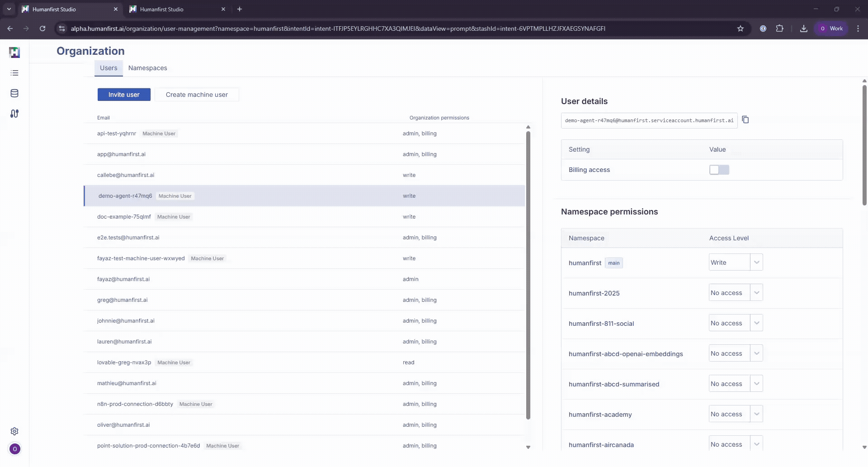Click the pipelines/connections sidebar icon

(x=14, y=114)
